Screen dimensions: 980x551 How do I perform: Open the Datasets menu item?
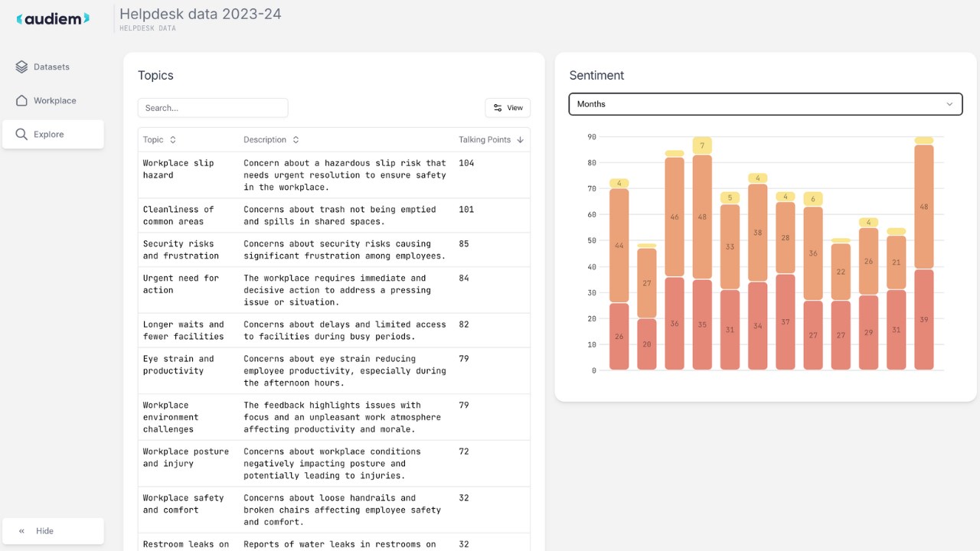pos(53,67)
